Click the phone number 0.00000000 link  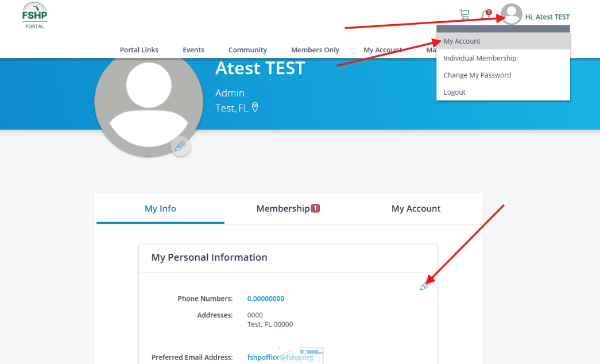click(266, 299)
